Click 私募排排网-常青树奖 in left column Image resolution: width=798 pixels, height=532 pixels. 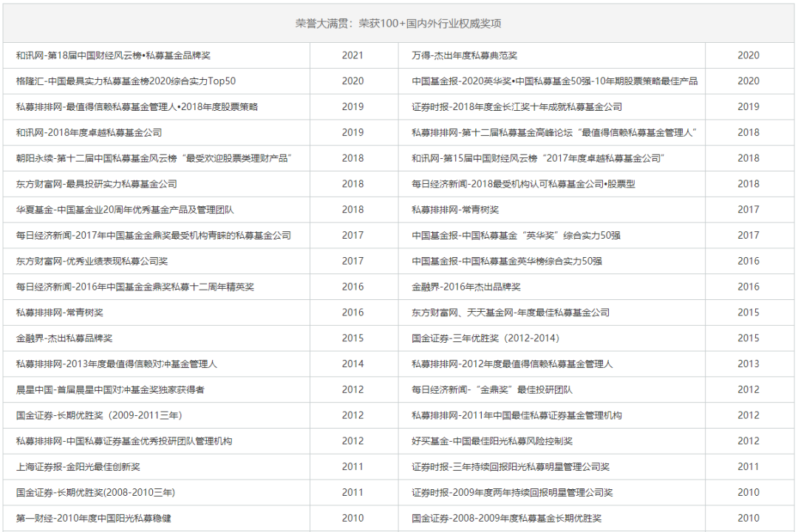[60, 313]
